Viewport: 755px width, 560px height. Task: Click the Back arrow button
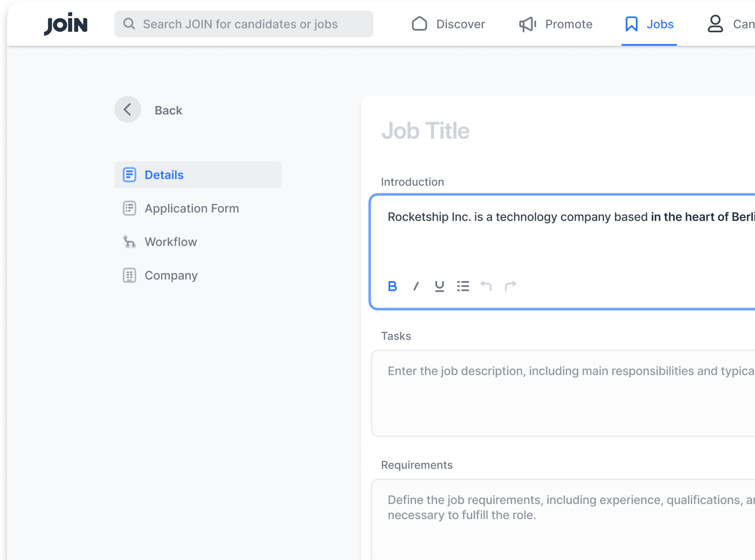(x=128, y=110)
